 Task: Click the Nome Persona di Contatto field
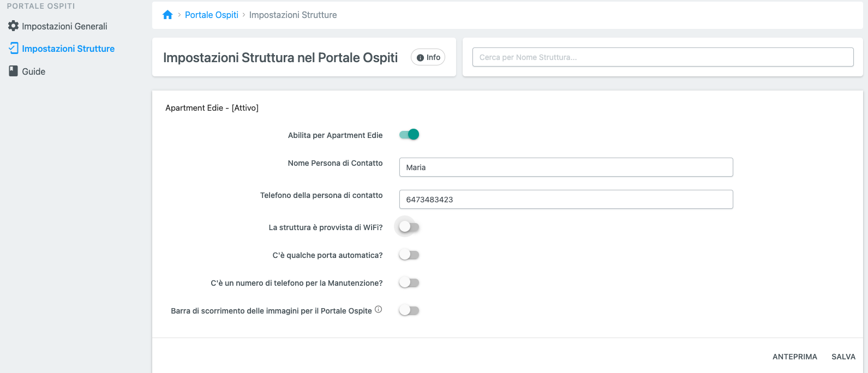[566, 167]
